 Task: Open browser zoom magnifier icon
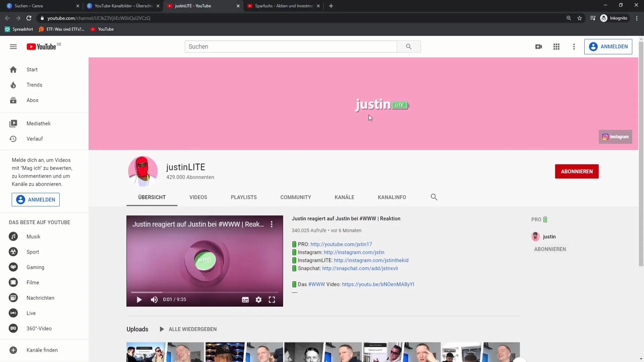tap(569, 18)
